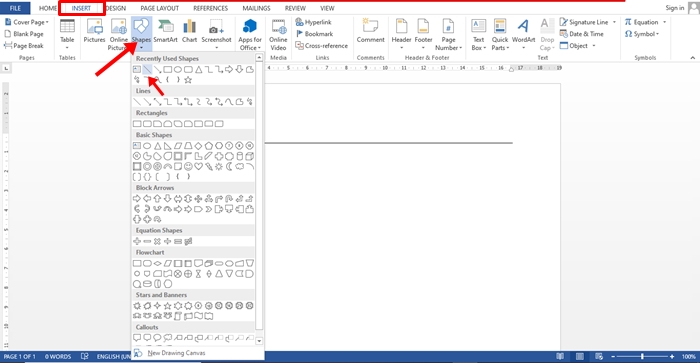
Task: Pick the Oval in Basic Shapes
Action: coord(147,146)
